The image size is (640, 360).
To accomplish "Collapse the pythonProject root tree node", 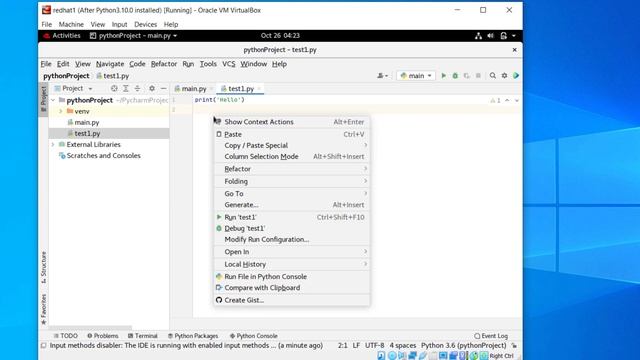I will tap(53, 100).
